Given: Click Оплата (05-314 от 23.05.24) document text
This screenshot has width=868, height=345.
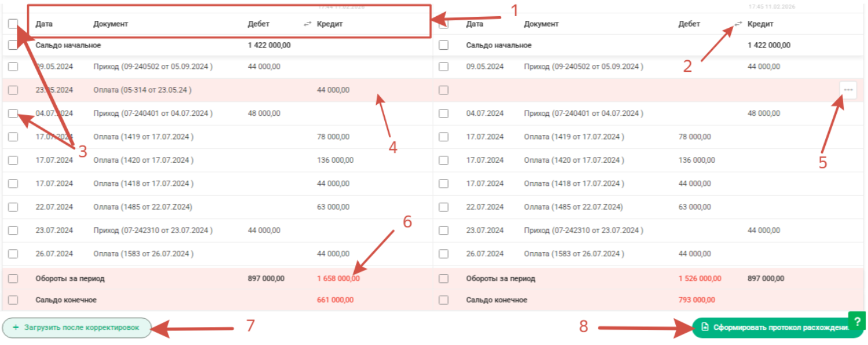Looking at the screenshot, I should (x=142, y=90).
